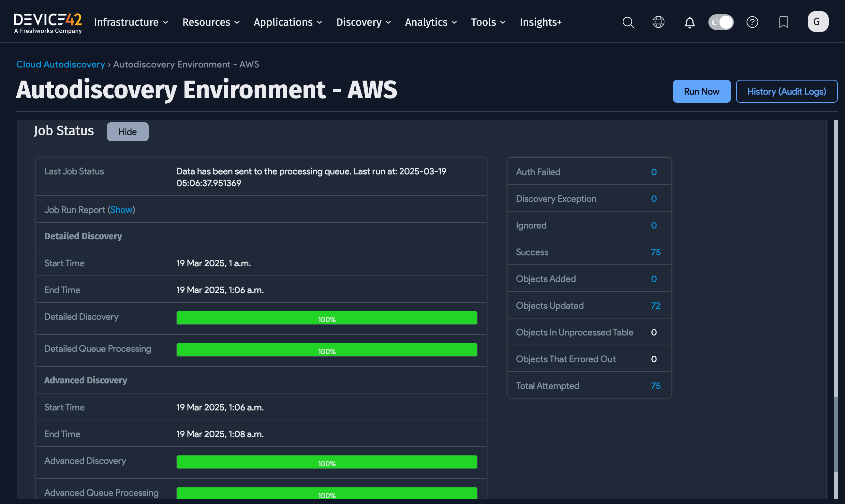The height and width of the screenshot is (504, 845).
Task: Go to Device42 logo home
Action: pos(48,22)
